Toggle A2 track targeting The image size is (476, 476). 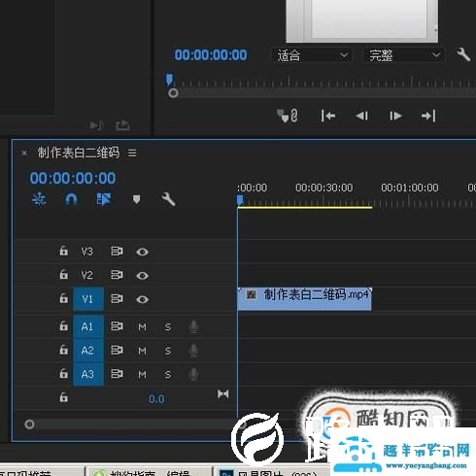click(x=88, y=351)
